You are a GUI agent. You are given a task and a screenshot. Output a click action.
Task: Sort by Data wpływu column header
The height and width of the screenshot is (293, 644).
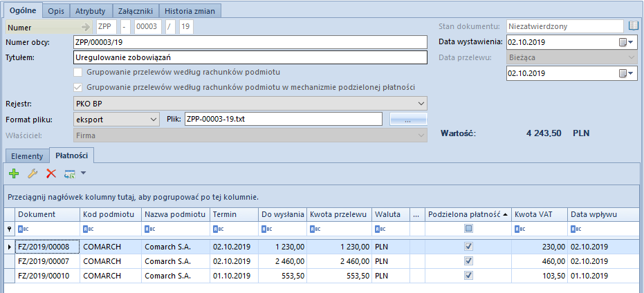[605, 214]
